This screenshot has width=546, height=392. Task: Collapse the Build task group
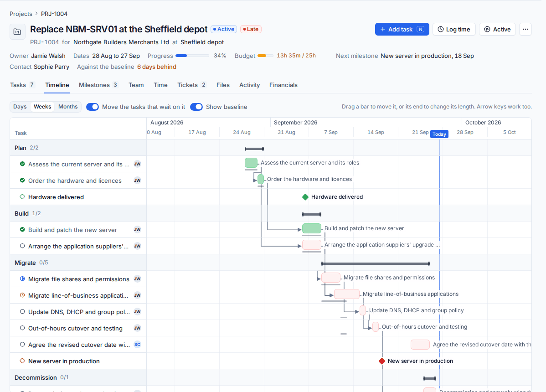(78, 213)
